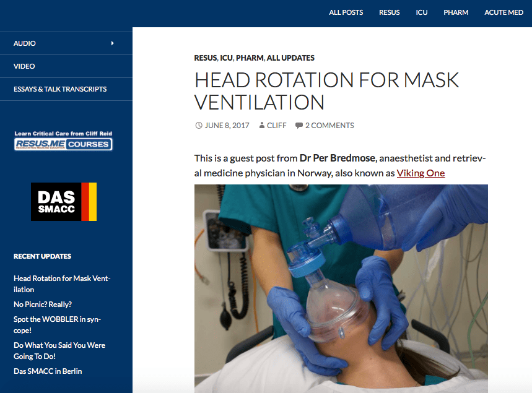Expand the Audio submenu arrow

tap(112, 43)
